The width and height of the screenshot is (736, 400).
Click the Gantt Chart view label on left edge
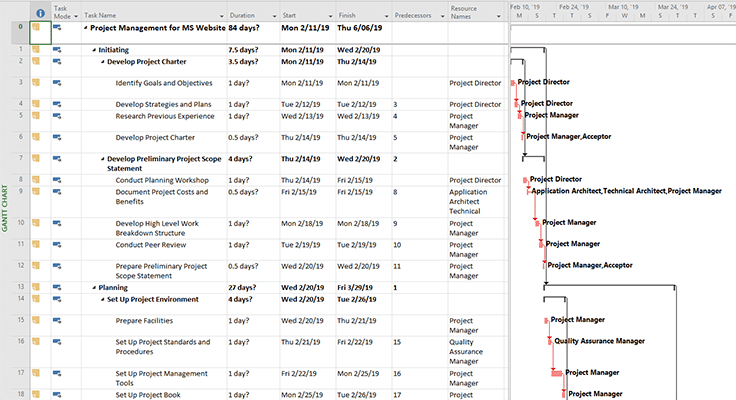click(x=5, y=208)
